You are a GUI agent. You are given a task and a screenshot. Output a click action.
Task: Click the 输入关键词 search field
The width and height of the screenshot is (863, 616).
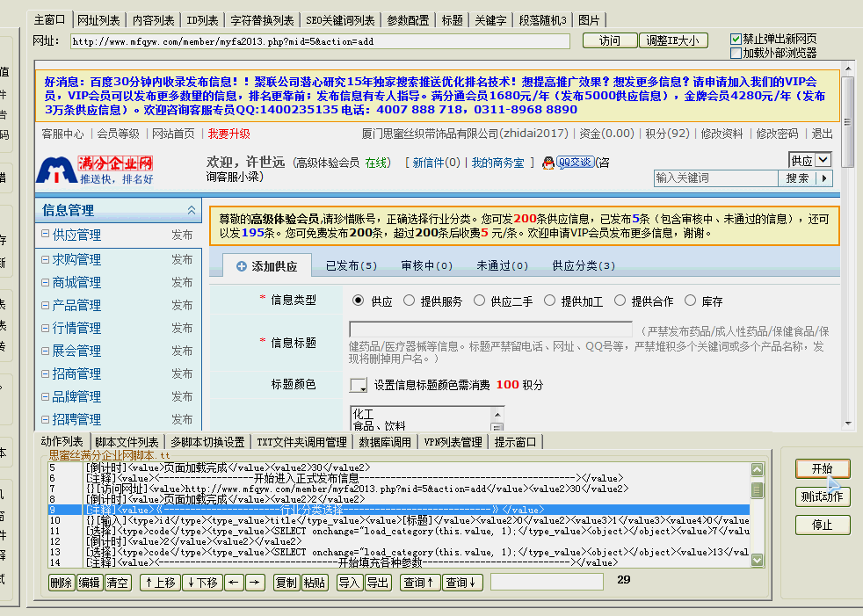(x=716, y=178)
